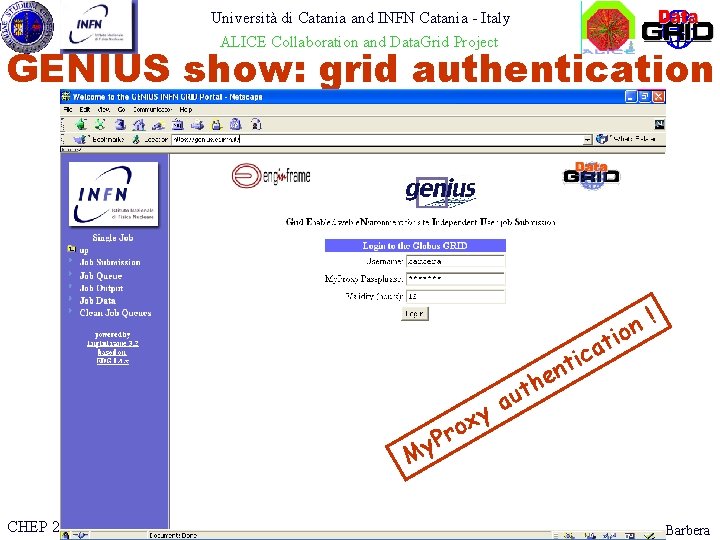This screenshot has width=720, height=540.
Task: Open the Go menu
Action: pyautogui.click(x=121, y=110)
